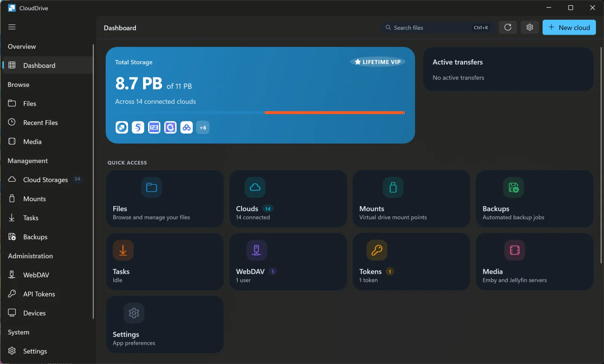Open Cloud Storages in sidebar
The image size is (604, 364).
coord(48,180)
